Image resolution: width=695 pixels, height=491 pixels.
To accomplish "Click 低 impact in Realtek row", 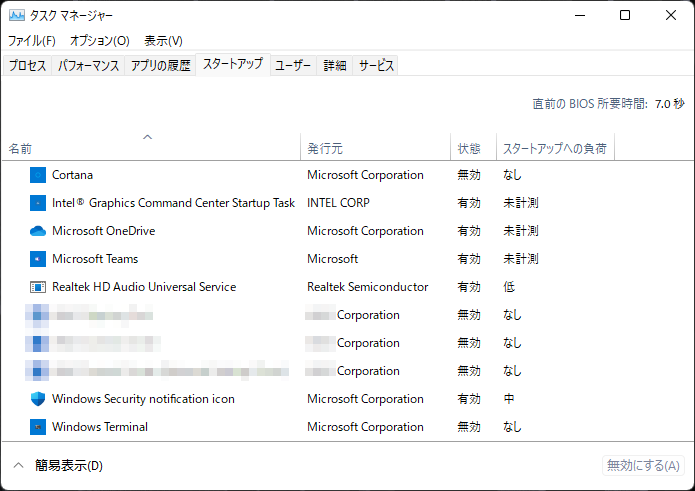I will (509, 287).
